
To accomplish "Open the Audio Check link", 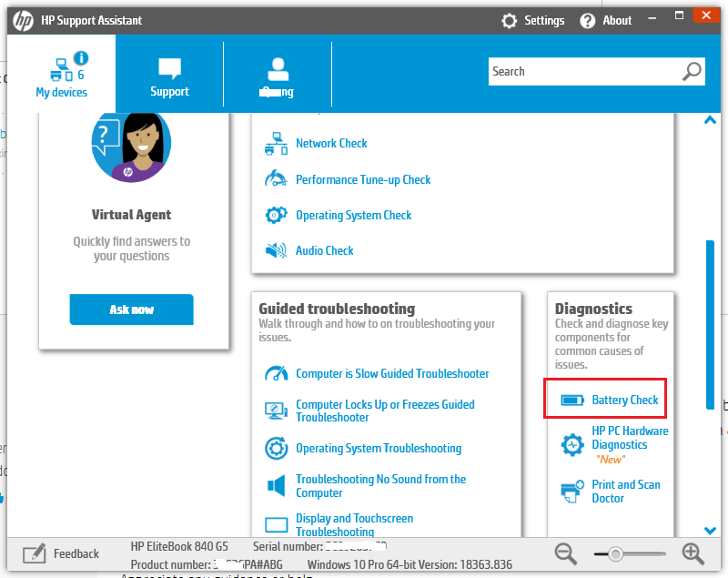I will tap(325, 250).
